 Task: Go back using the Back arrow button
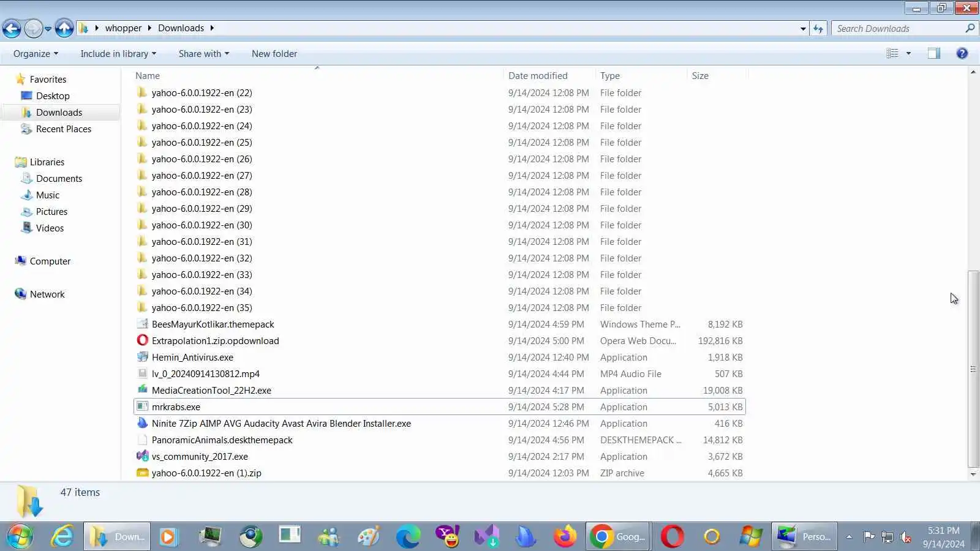pos(12,28)
